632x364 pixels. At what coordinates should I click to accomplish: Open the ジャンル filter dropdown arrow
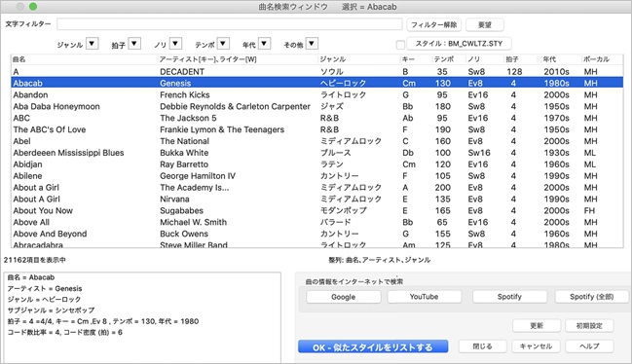pos(93,44)
